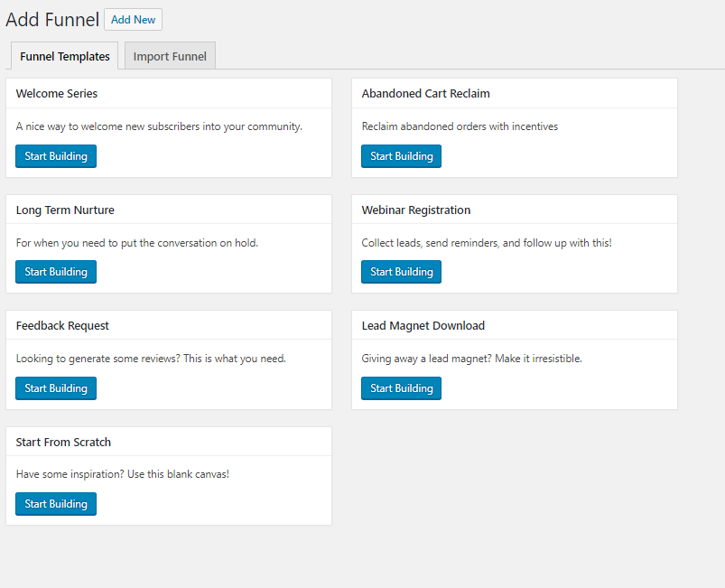Start building the Welcome Series funnel
This screenshot has height=588, width=725.
(56, 156)
